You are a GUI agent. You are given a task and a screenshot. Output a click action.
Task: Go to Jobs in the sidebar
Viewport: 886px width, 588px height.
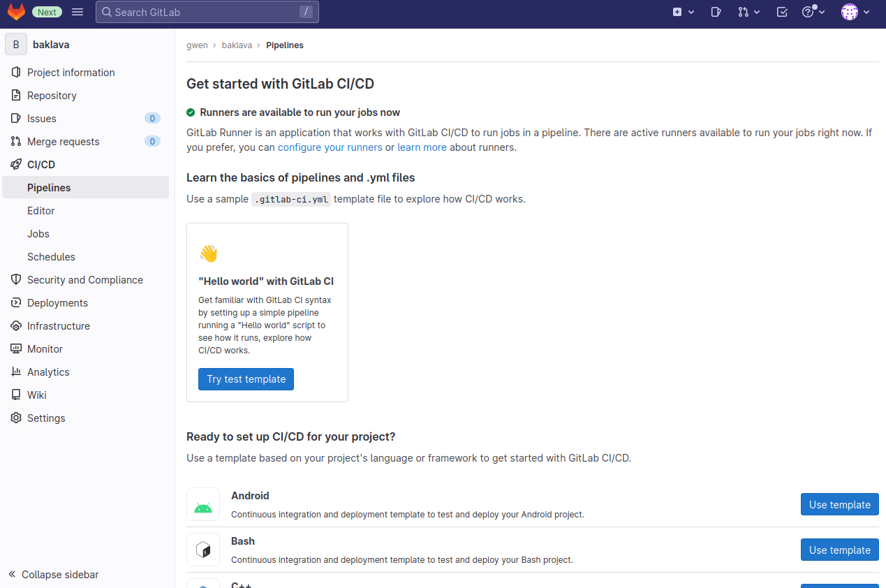click(x=38, y=234)
